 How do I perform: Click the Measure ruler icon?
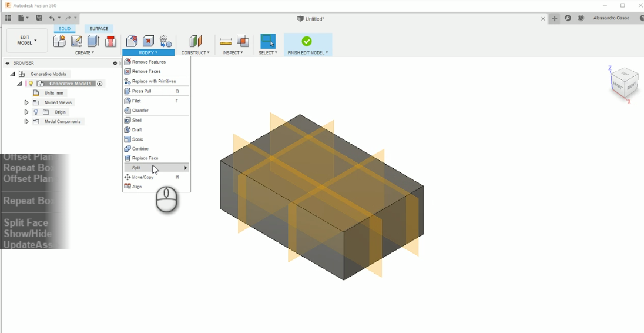[x=226, y=41]
